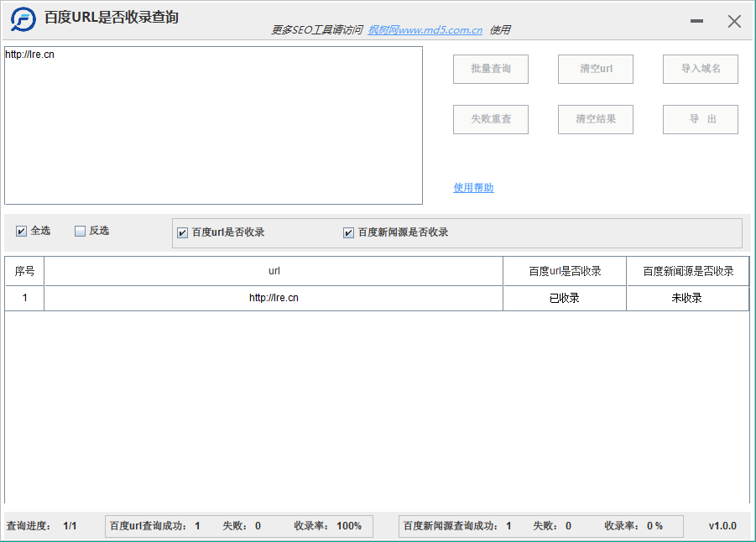Viewport: 756px width, 542px height.
Task: Click the 导出 button
Action: click(x=701, y=119)
